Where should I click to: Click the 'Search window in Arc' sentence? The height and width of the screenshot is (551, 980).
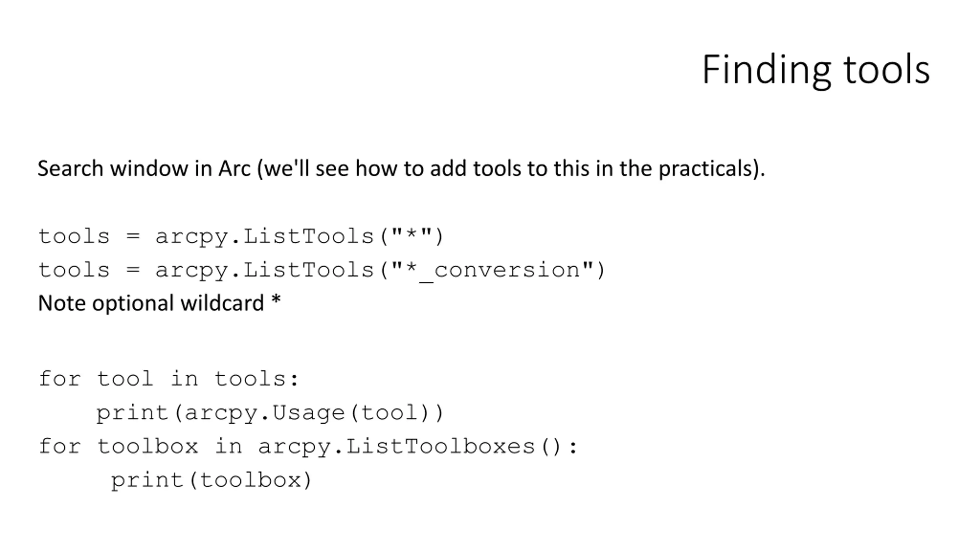[x=401, y=169]
